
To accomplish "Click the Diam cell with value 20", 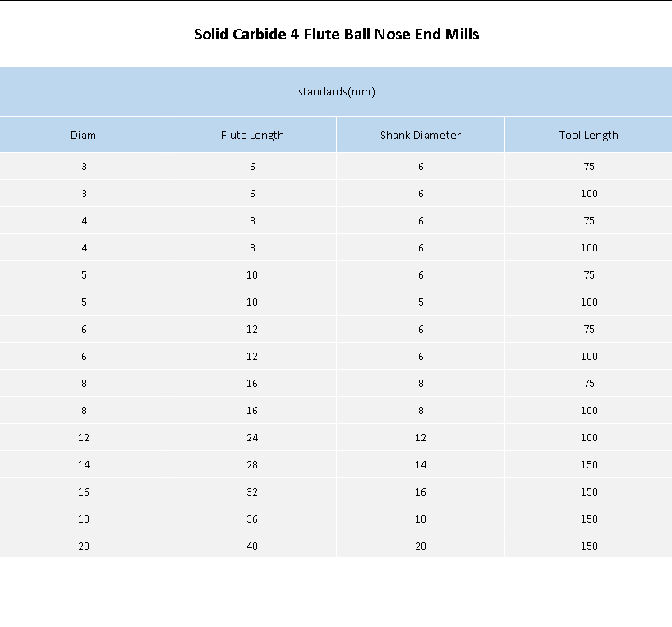I will tap(84, 546).
